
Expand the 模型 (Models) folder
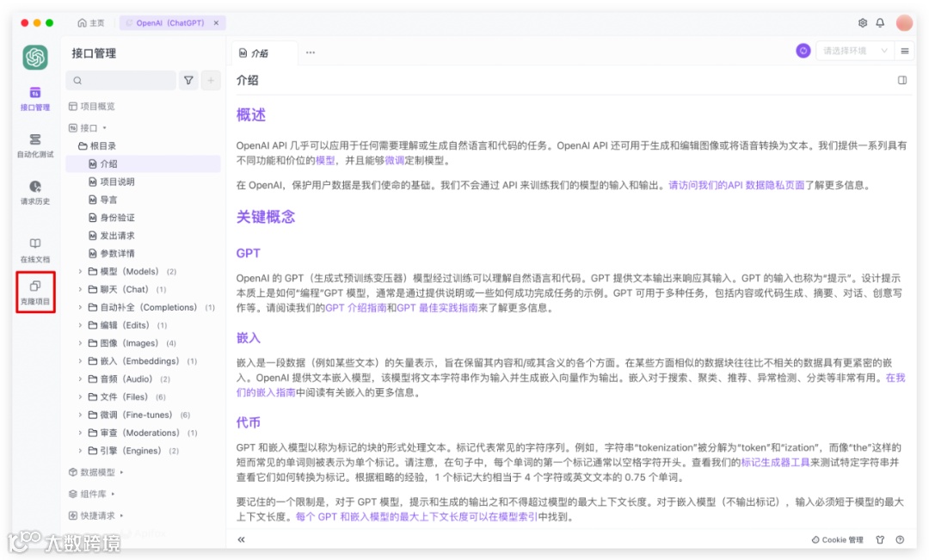[80, 272]
